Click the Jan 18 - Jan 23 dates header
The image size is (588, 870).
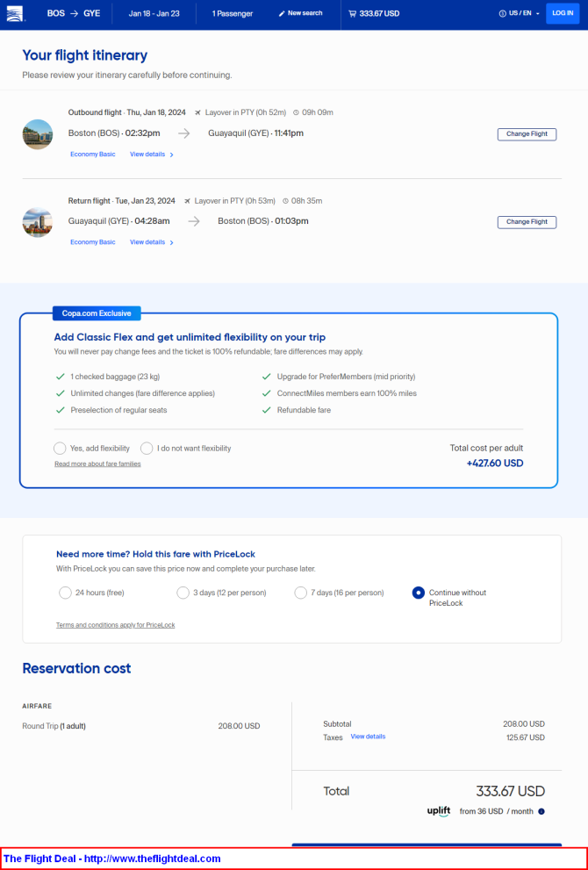coord(154,13)
